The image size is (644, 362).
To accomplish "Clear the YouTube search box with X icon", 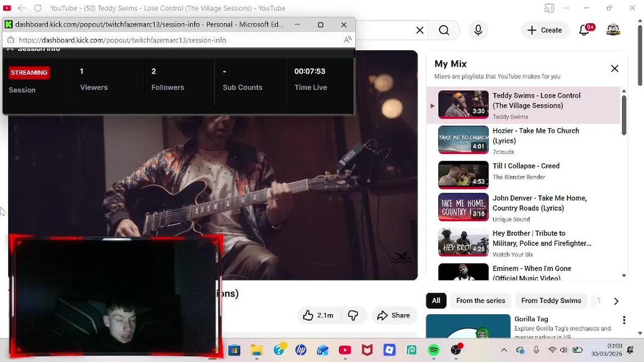I will coord(420,30).
